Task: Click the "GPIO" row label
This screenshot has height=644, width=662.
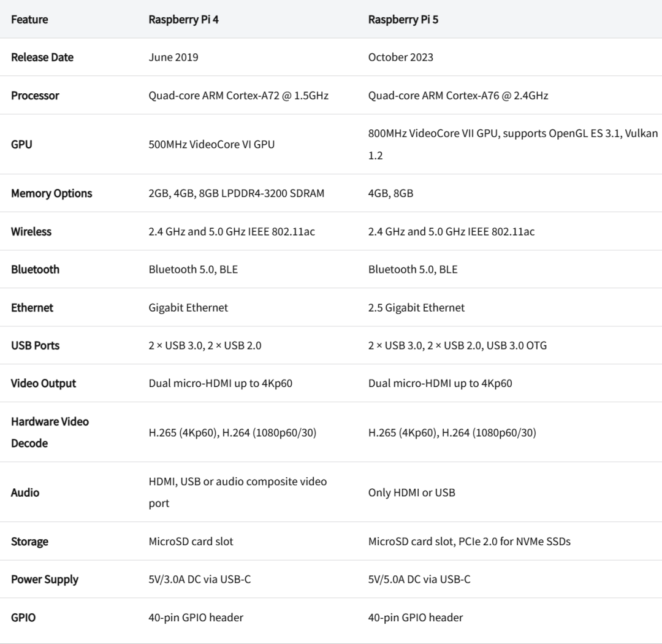Action: pyautogui.click(x=23, y=617)
